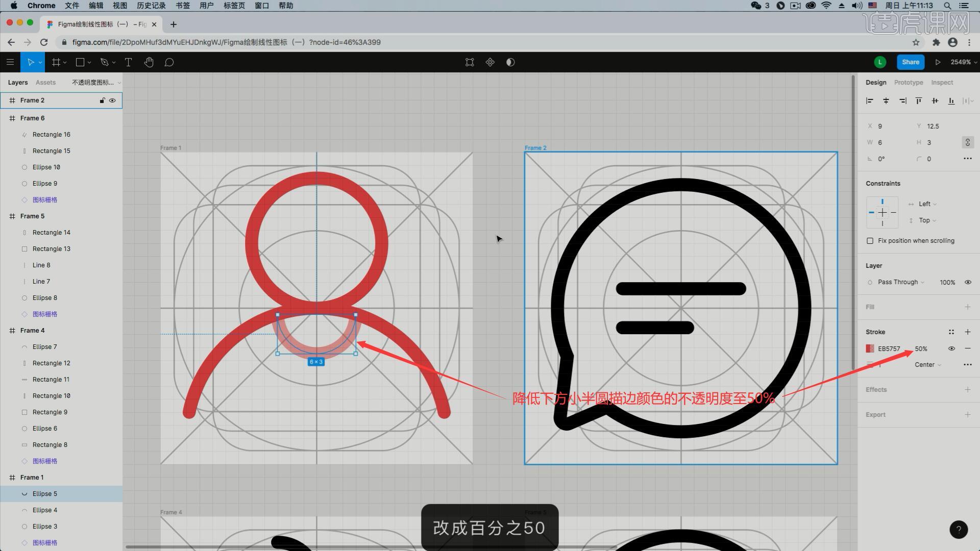Add a new stroke with plus icon

pos(968,332)
